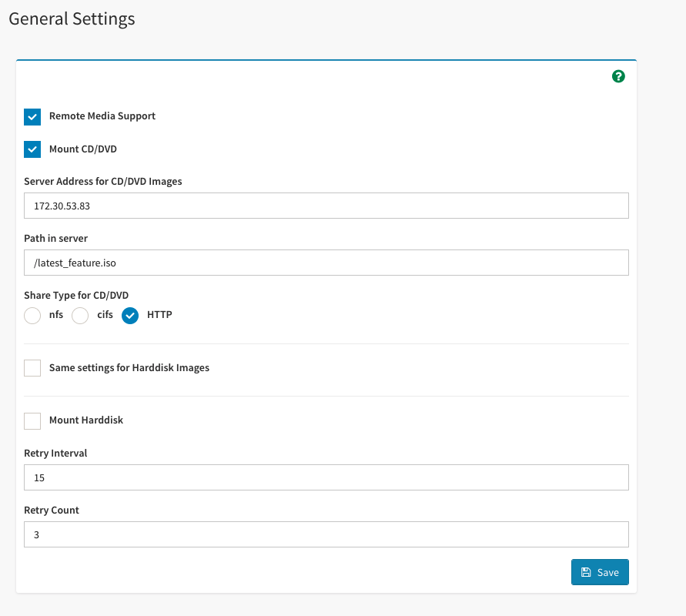Click the cifs label text
The height and width of the screenshot is (616, 686).
105,315
